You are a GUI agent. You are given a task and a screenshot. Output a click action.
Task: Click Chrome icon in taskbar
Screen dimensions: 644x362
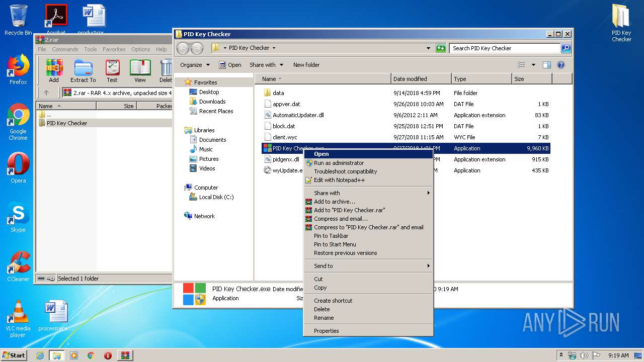coord(91,355)
